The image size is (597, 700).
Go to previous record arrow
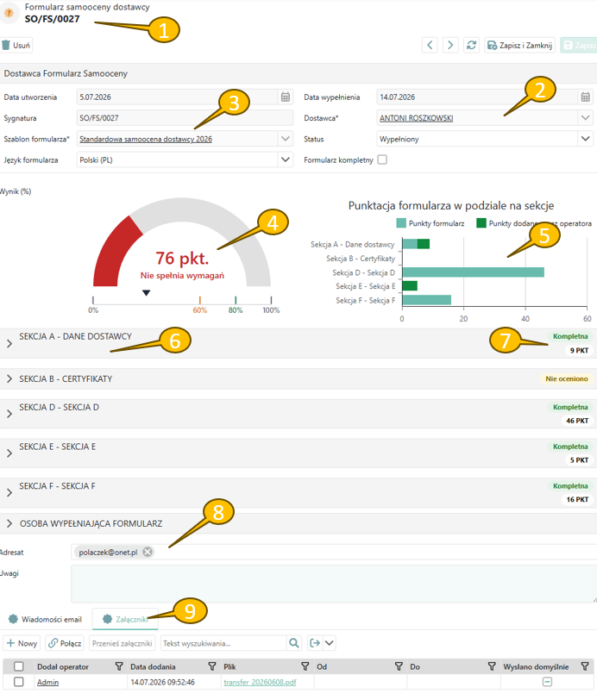pyautogui.click(x=430, y=45)
